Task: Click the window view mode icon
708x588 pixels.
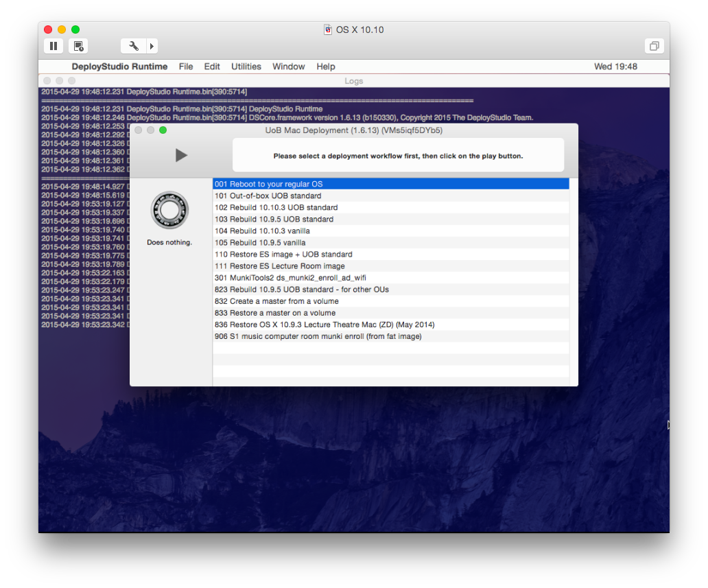Action: [x=654, y=46]
